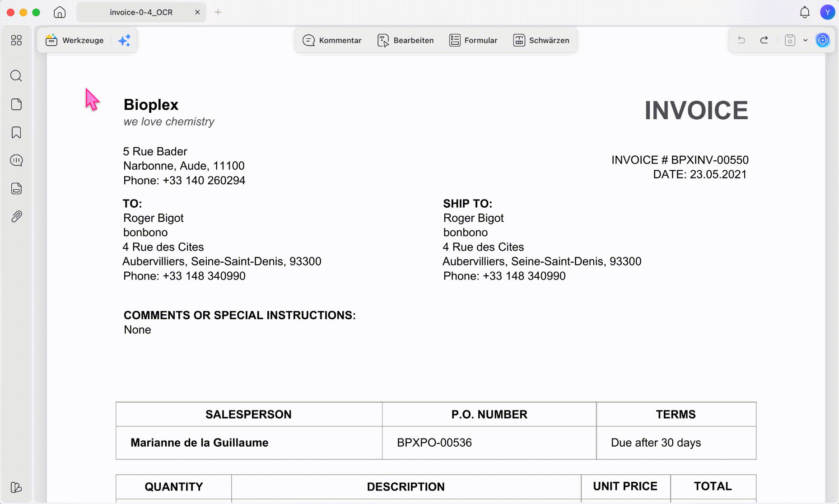Click the Bioplex company name

(151, 105)
